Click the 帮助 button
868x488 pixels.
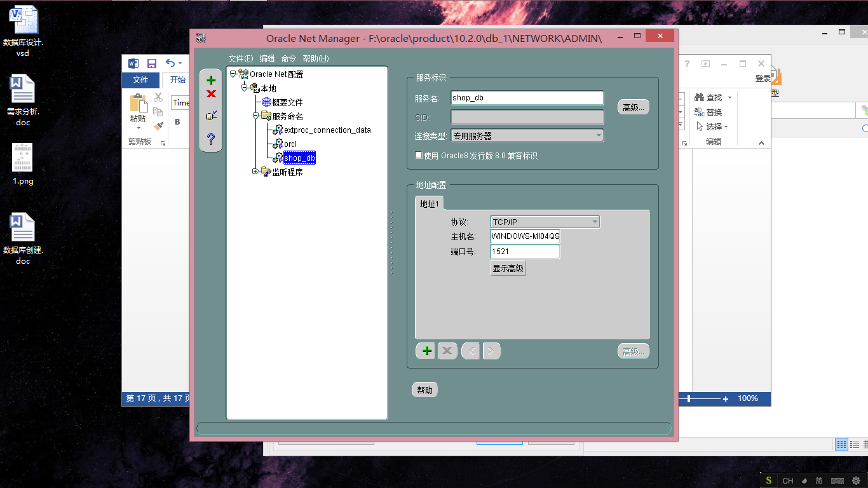point(425,390)
